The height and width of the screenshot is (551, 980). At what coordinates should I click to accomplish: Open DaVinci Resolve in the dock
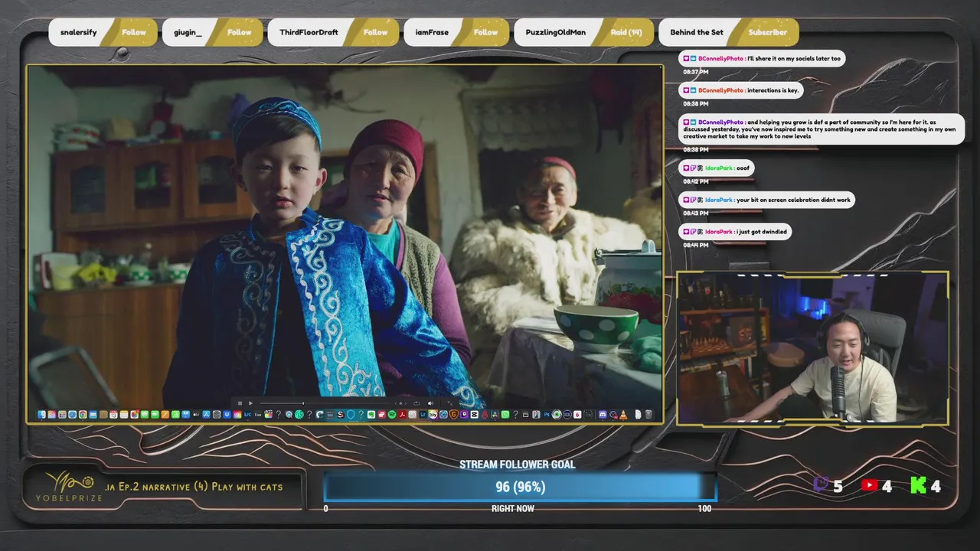point(495,414)
